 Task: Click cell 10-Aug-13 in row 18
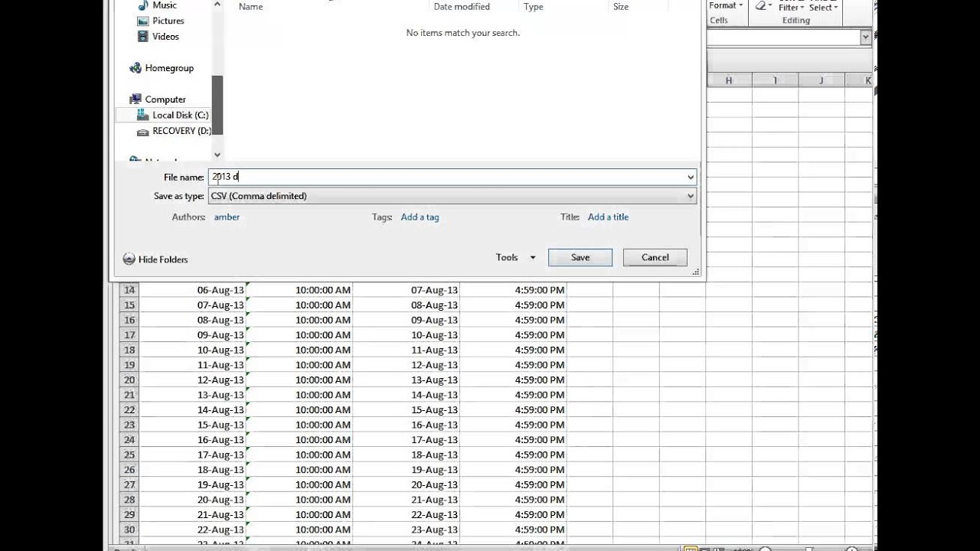pos(193,350)
